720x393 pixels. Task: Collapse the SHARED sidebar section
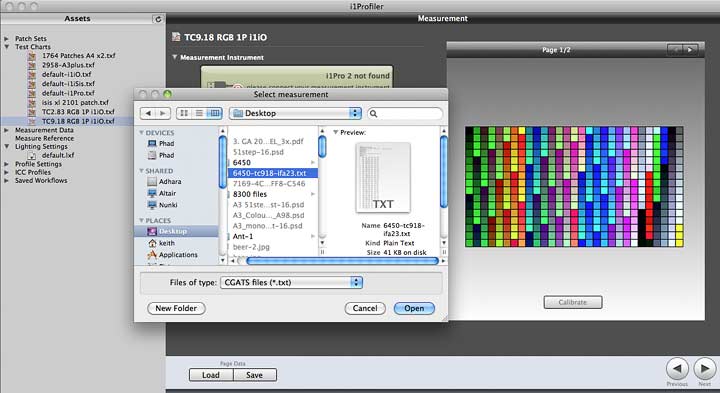(141, 171)
